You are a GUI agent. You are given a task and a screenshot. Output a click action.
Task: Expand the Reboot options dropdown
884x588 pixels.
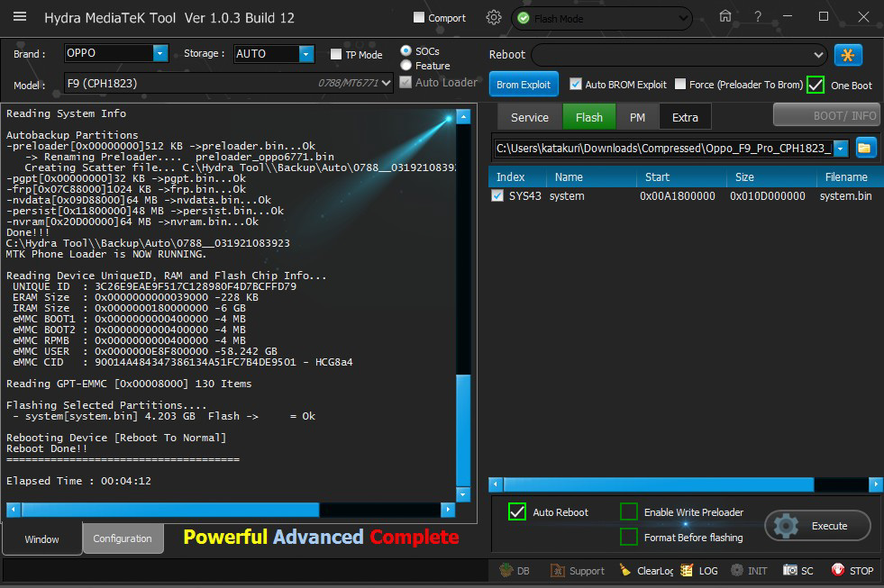(818, 55)
